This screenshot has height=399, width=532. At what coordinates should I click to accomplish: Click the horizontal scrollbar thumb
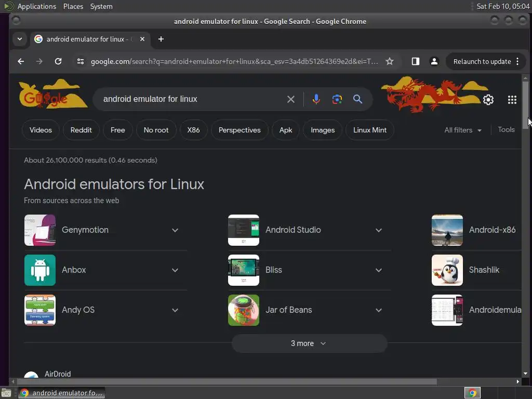click(227, 382)
